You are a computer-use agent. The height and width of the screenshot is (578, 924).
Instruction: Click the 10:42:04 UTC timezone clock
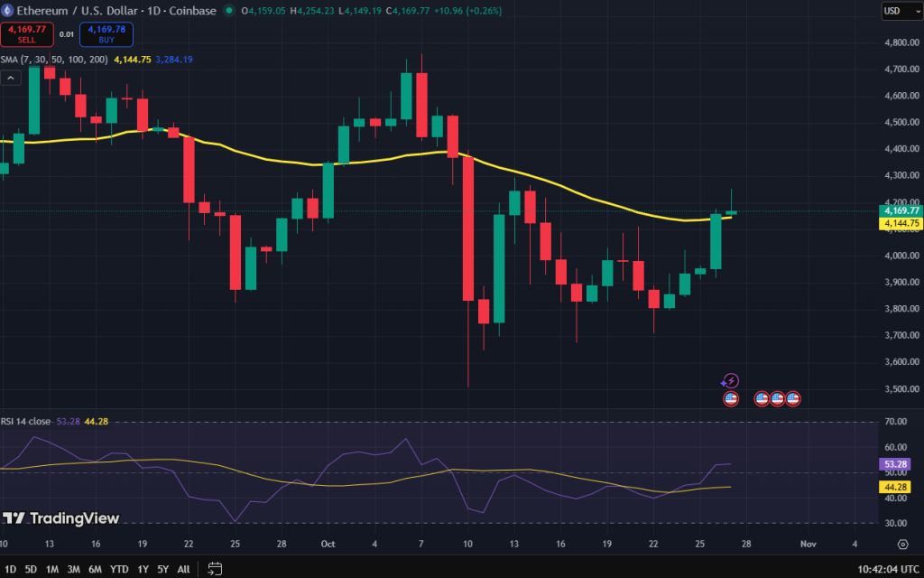point(888,569)
